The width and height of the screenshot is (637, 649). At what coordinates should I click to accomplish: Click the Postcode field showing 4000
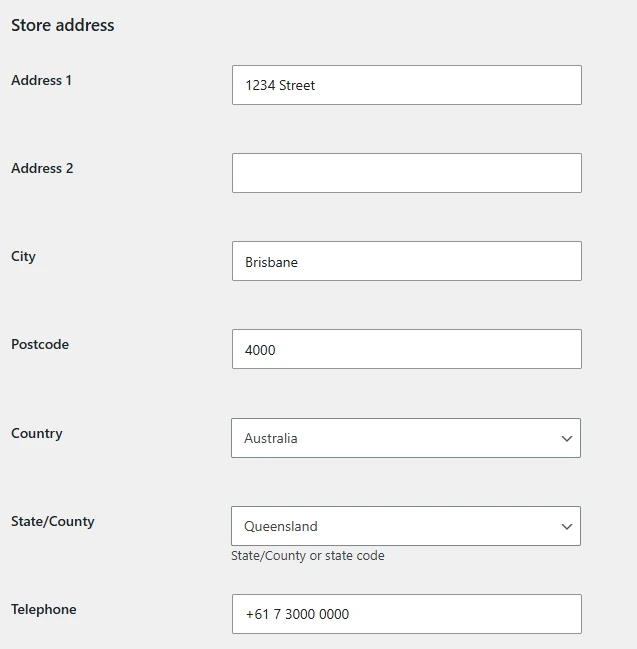point(407,349)
